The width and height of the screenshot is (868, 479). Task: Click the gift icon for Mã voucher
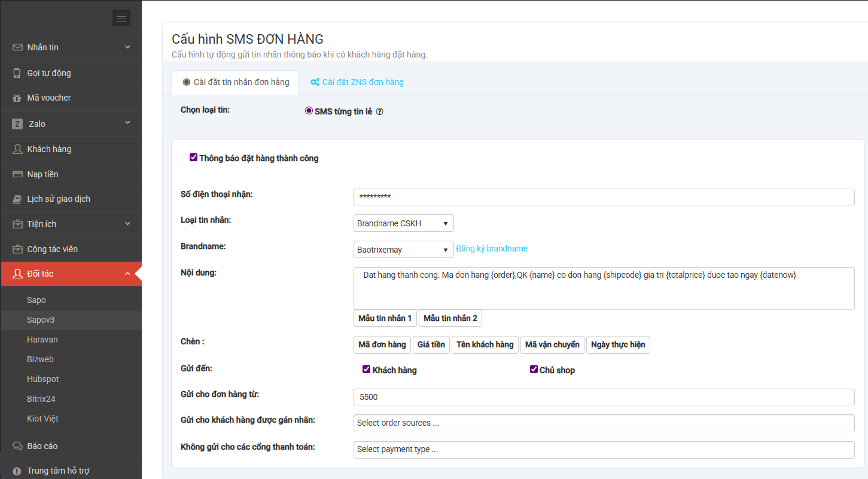point(17,98)
